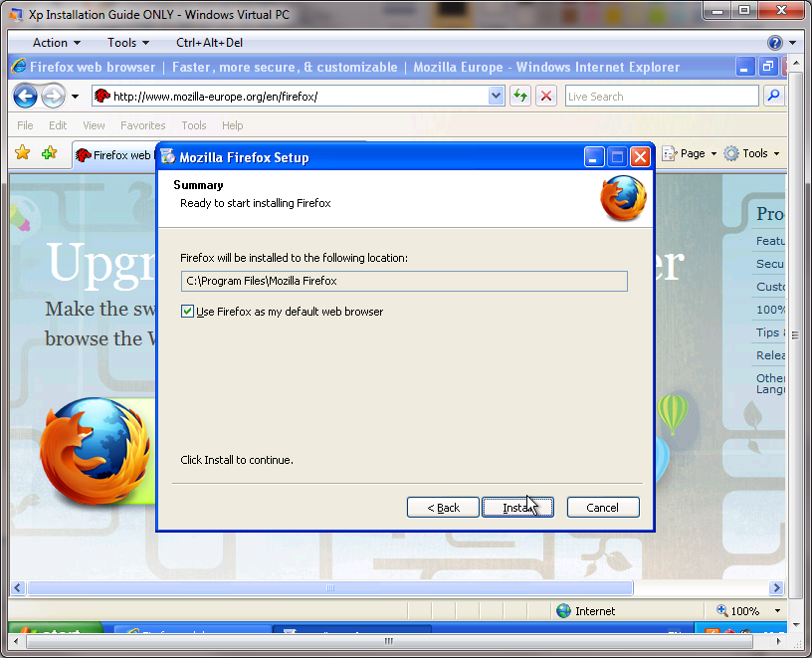Open the Favorites menu in Internet Explorer
The image size is (812, 658).
[143, 125]
